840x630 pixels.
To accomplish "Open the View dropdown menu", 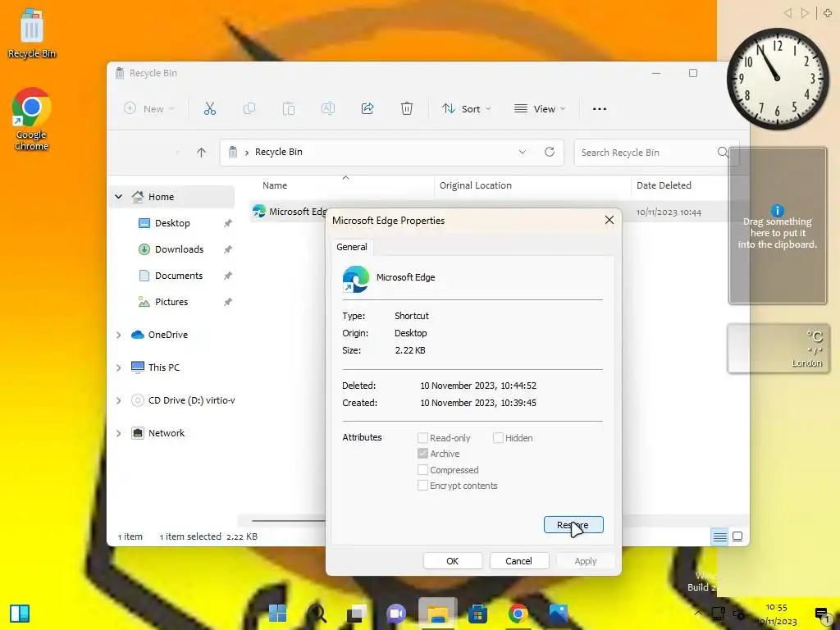I will click(539, 109).
